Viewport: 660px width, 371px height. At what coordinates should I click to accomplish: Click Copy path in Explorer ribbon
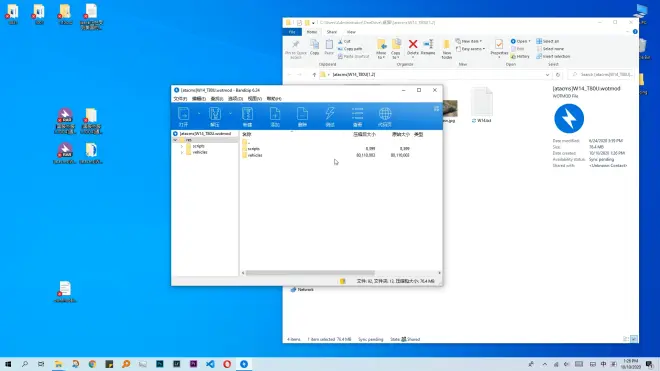(350, 49)
